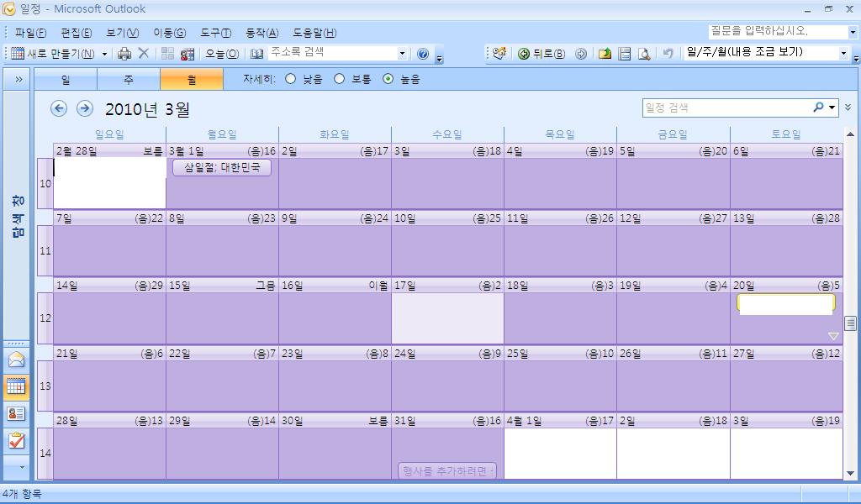Click the Back (뒤로) button
Screen dimensions: 861x504
click(541, 54)
